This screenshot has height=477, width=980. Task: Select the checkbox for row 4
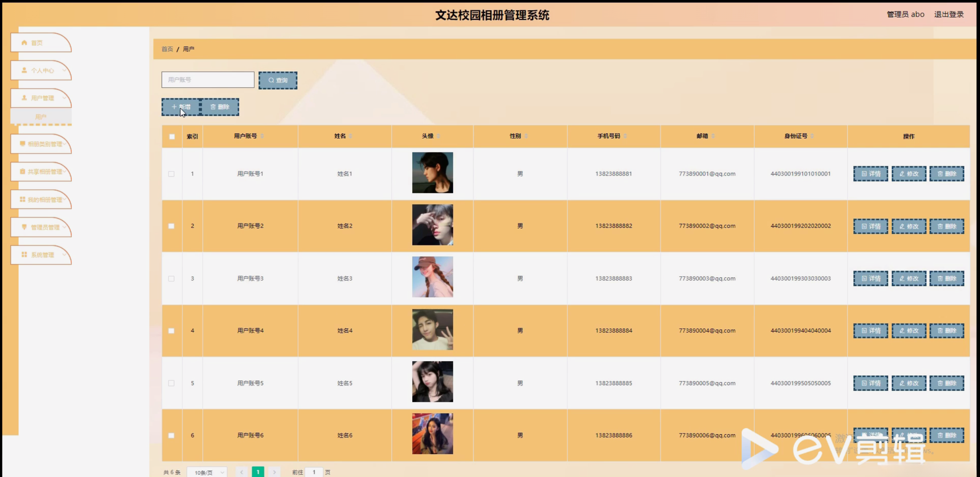[x=171, y=331]
